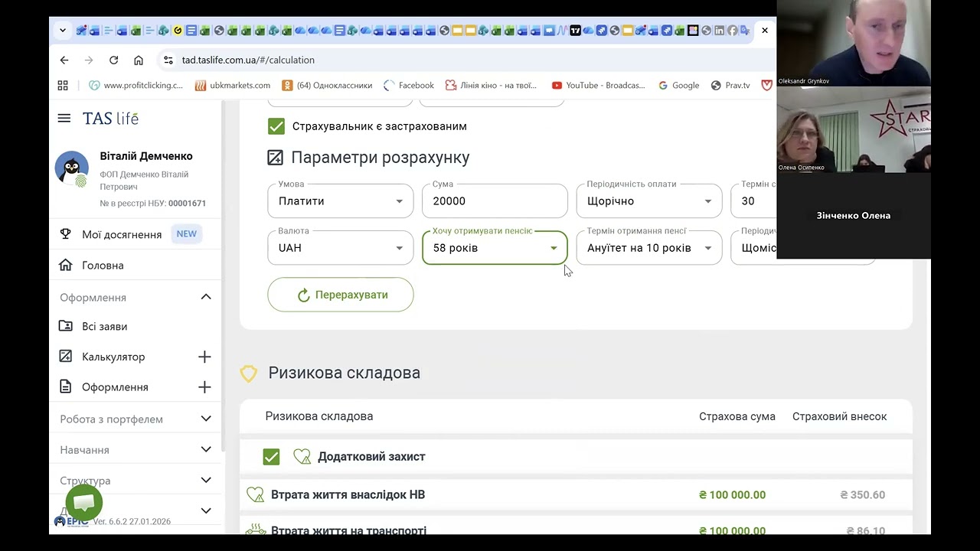Open Віталій Демченко profile avatar

tap(72, 170)
